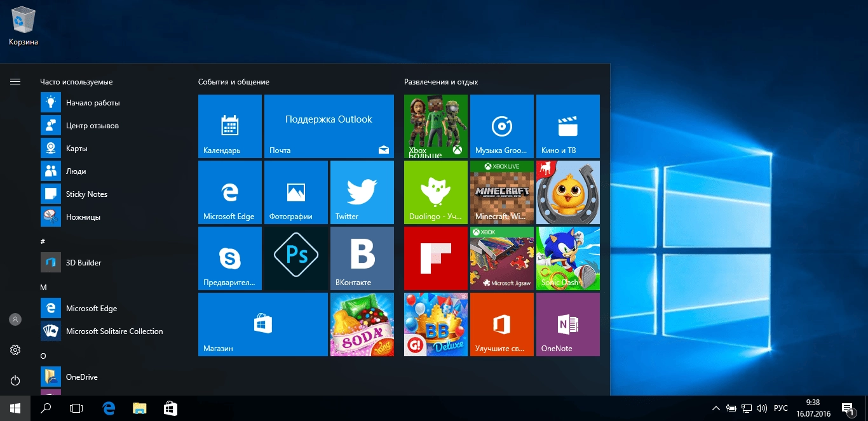Open the Photoshop Express tile
This screenshot has width=868, height=421.
pos(296,258)
